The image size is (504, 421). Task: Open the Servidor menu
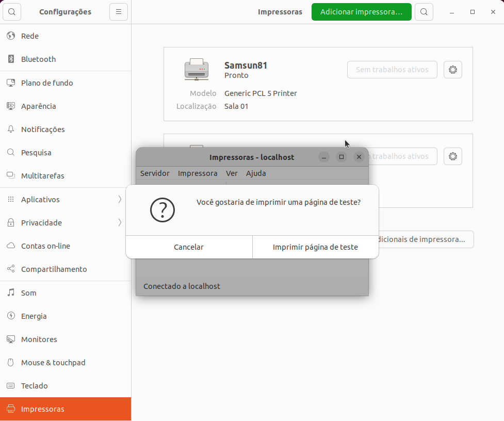click(155, 173)
